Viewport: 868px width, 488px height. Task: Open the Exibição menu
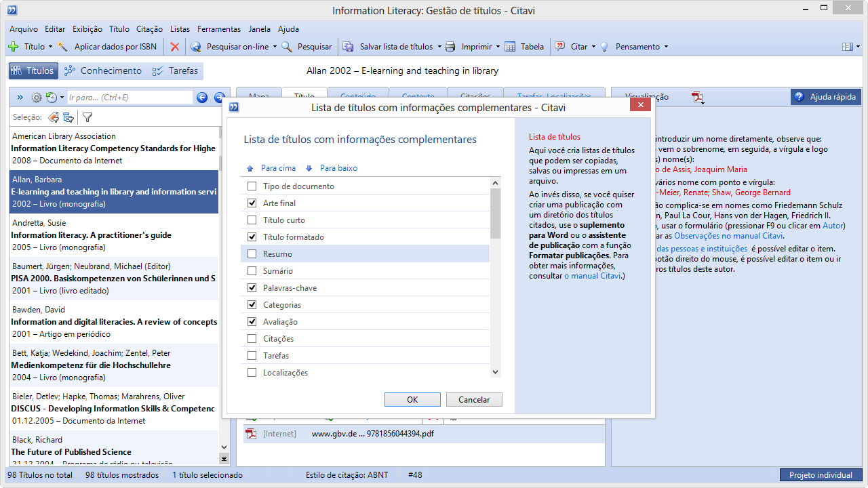(x=87, y=29)
